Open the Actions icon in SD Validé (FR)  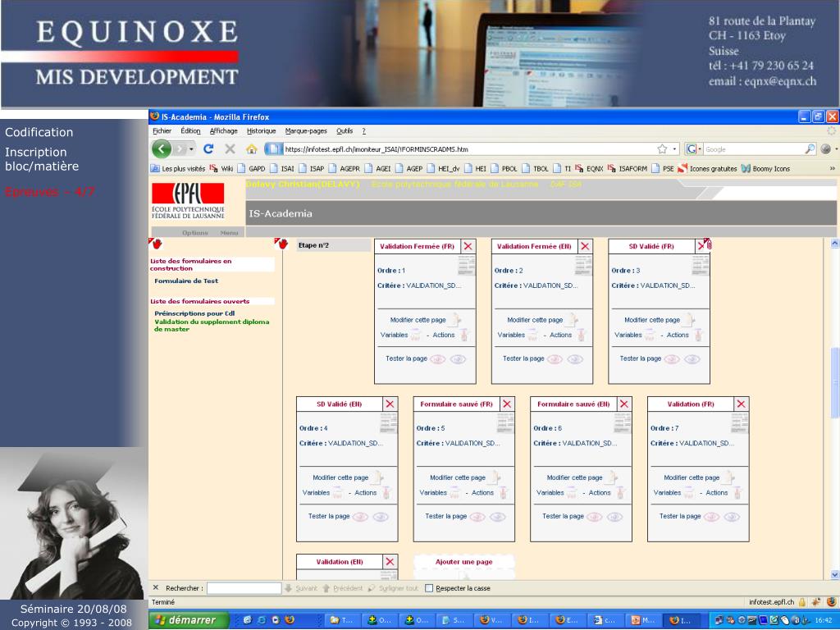click(699, 335)
